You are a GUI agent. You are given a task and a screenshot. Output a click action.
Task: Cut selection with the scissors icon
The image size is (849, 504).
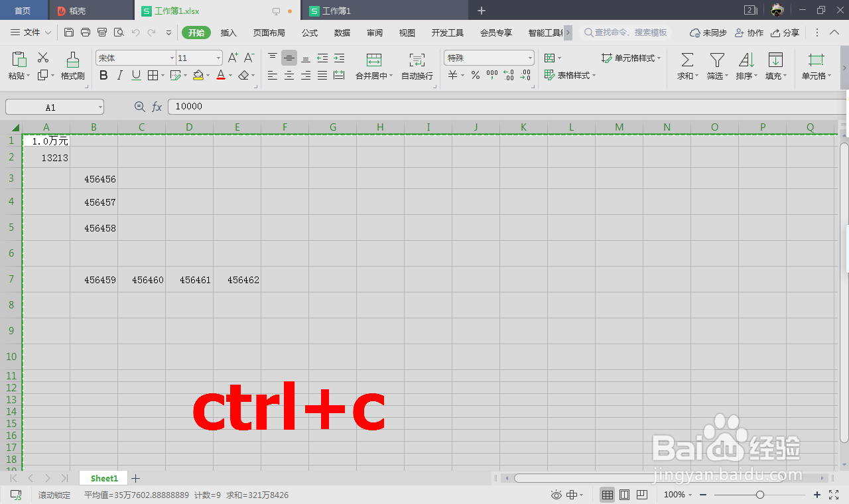43,58
